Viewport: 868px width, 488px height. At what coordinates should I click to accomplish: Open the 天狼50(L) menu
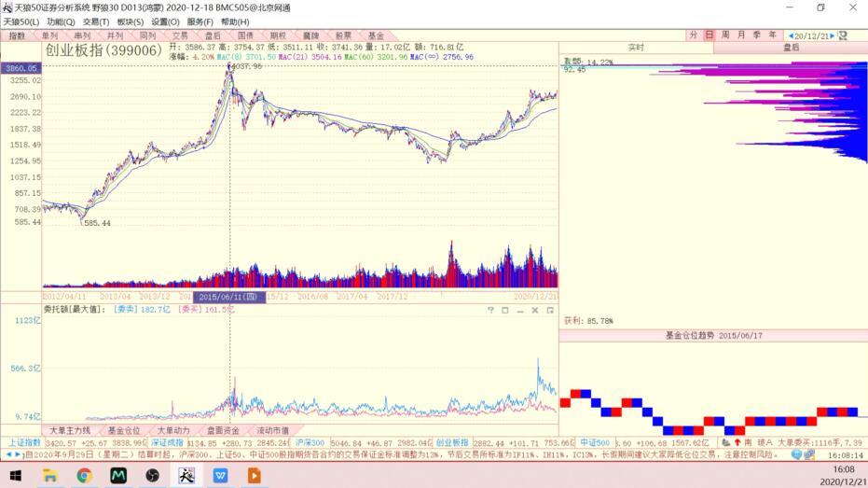coord(21,21)
